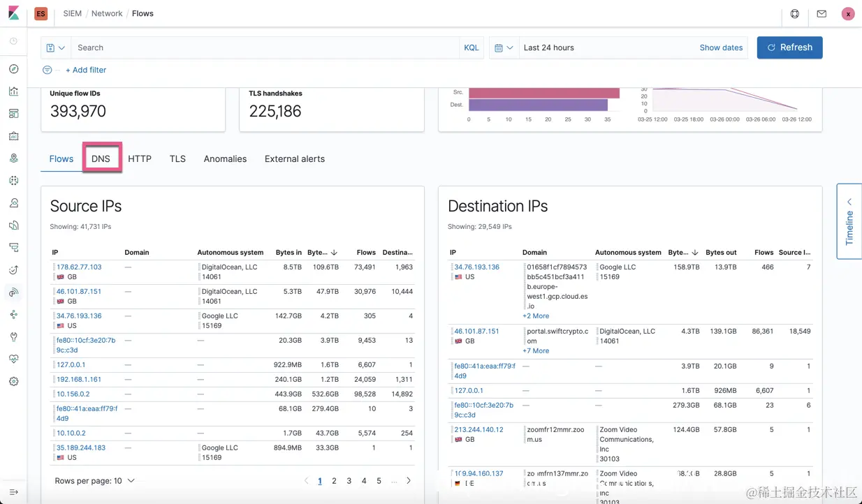862x504 pixels.
Task: Click the Kibana logo in the header
Action: point(13,13)
